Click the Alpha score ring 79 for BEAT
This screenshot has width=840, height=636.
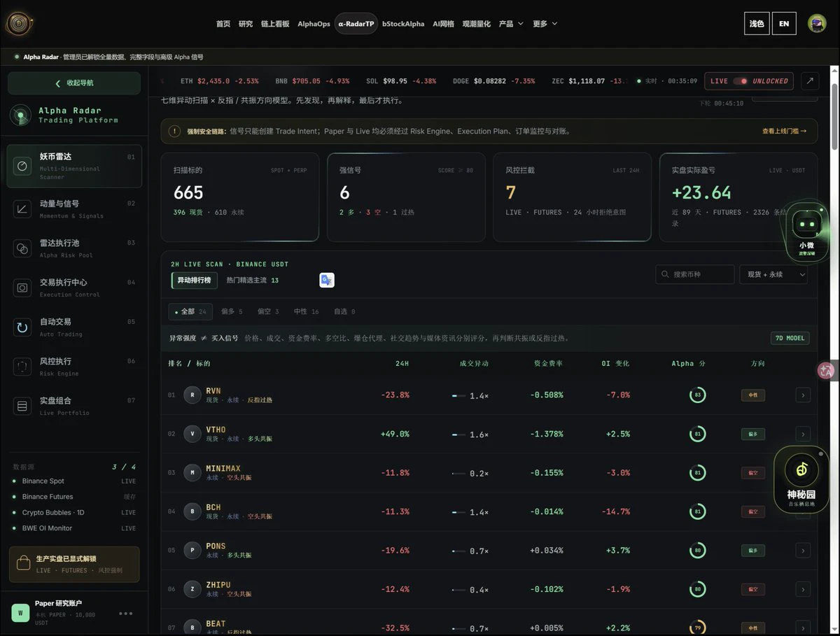point(697,628)
